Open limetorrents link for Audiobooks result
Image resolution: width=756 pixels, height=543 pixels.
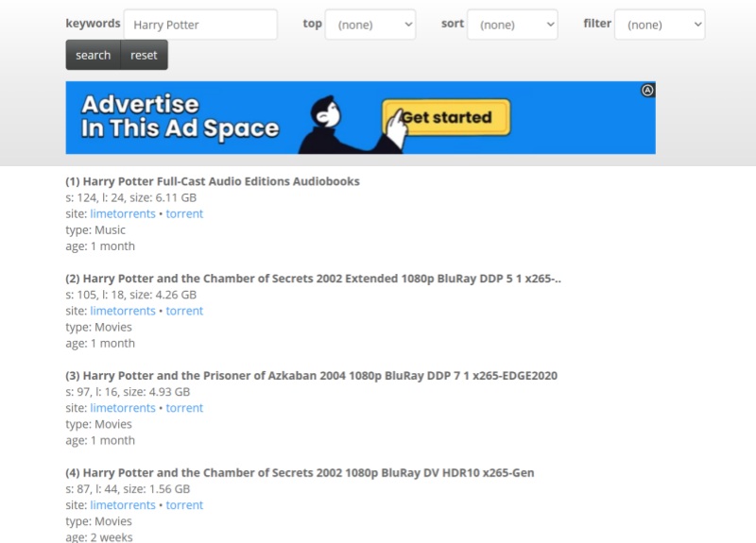(123, 213)
